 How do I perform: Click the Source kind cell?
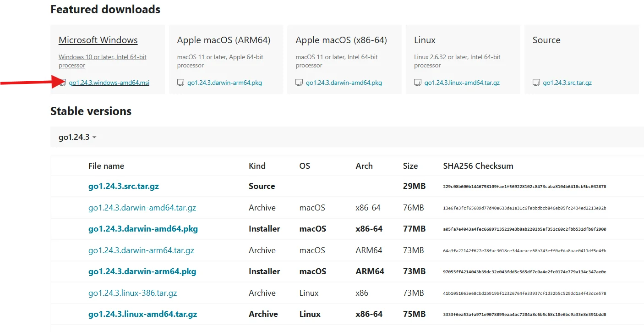(x=262, y=186)
